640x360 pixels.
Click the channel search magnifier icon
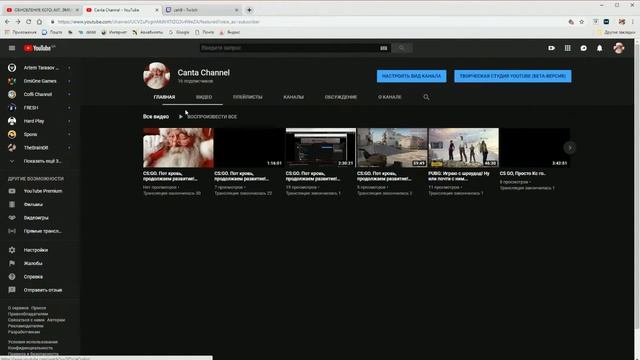click(x=426, y=97)
